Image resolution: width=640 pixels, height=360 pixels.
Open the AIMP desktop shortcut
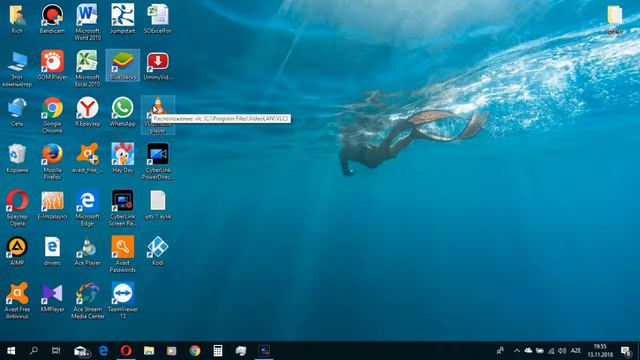(x=17, y=251)
